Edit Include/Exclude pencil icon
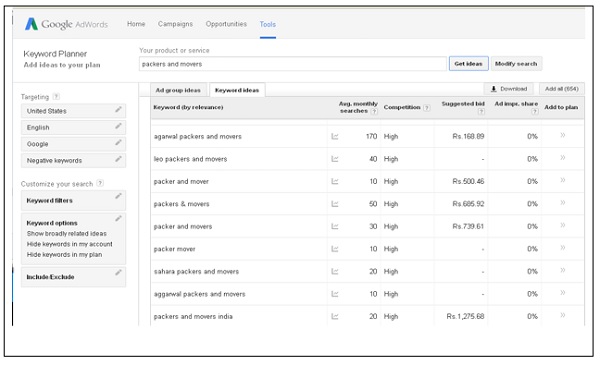 118,272
